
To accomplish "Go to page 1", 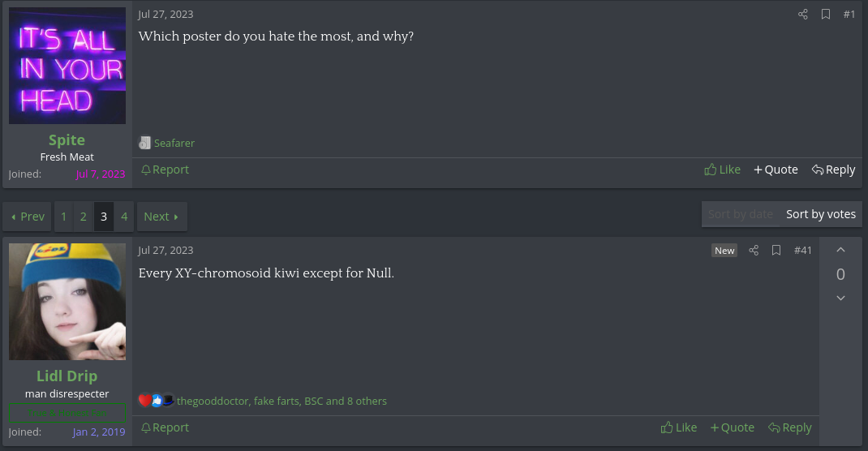I will 64,217.
